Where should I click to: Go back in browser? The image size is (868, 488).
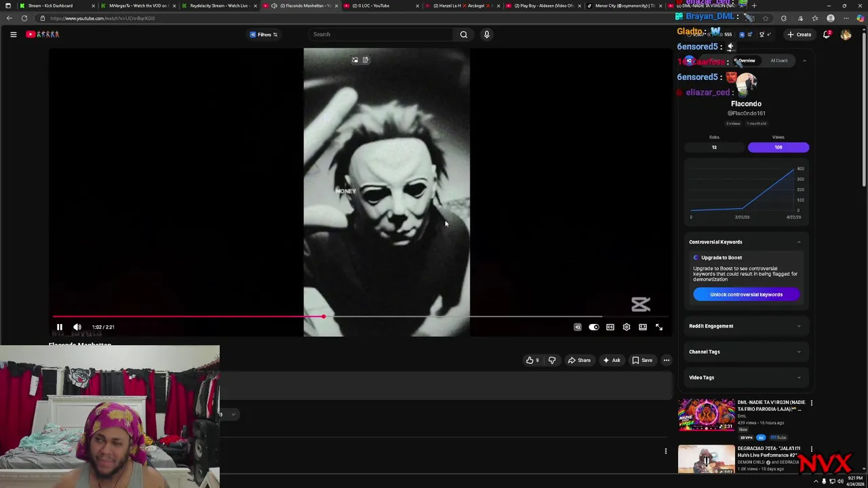point(9,18)
